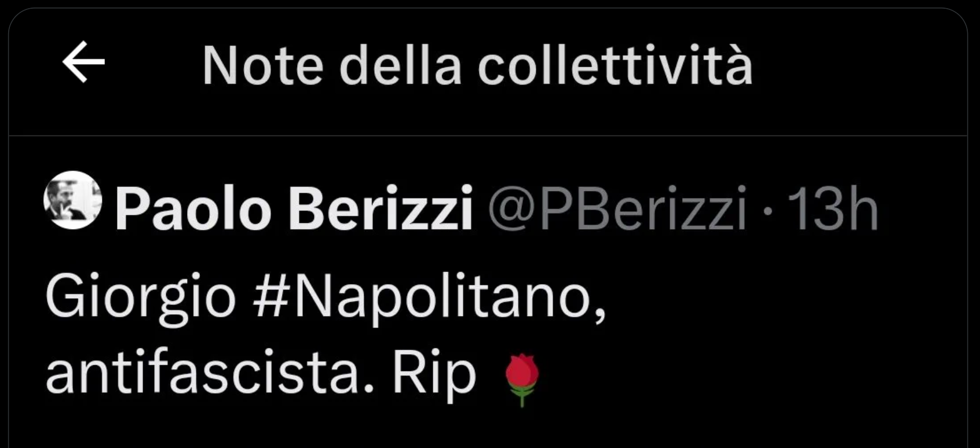Click the red rose emoji
This screenshot has height=448, width=980.
(x=522, y=379)
